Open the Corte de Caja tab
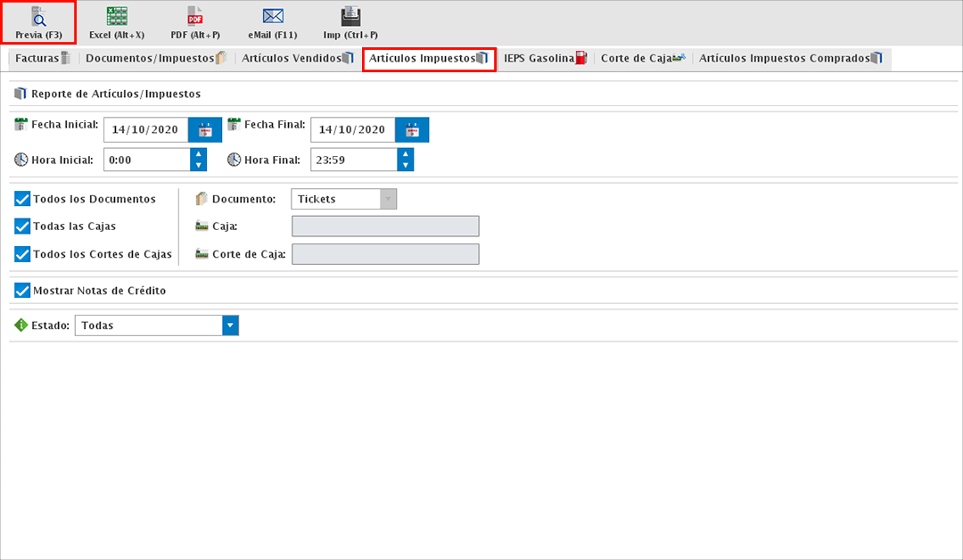Screen dimensions: 963x560 click(x=642, y=59)
